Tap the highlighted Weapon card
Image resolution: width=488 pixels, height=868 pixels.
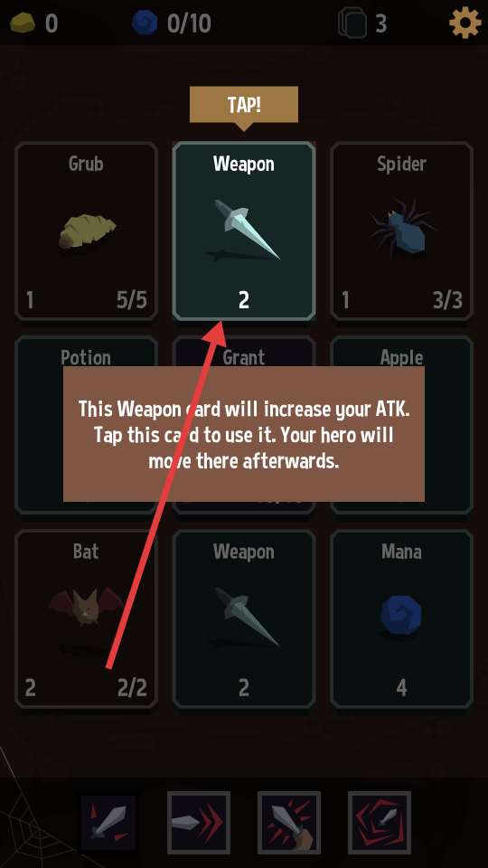[x=244, y=231]
